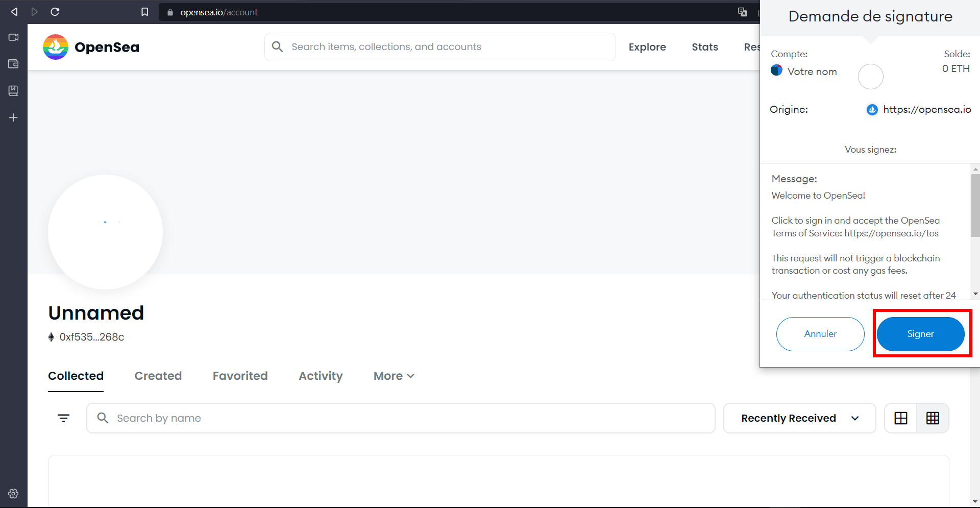Copy wallet address 0xf535...268c
980x508 pixels.
92,337
